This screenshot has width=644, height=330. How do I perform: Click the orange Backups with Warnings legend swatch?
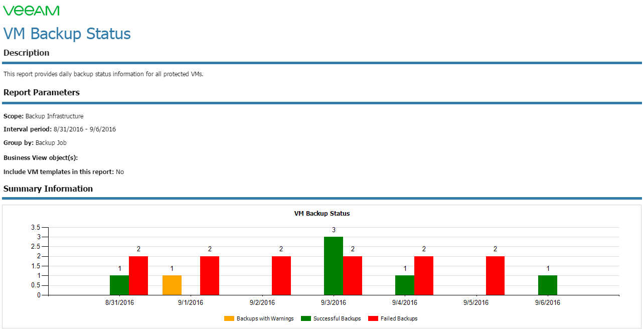tap(229, 318)
